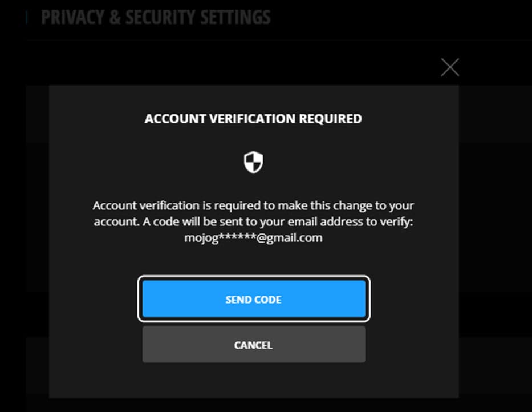
Task: Click the '@gmail.com' part of the email
Action: [x=290, y=238]
